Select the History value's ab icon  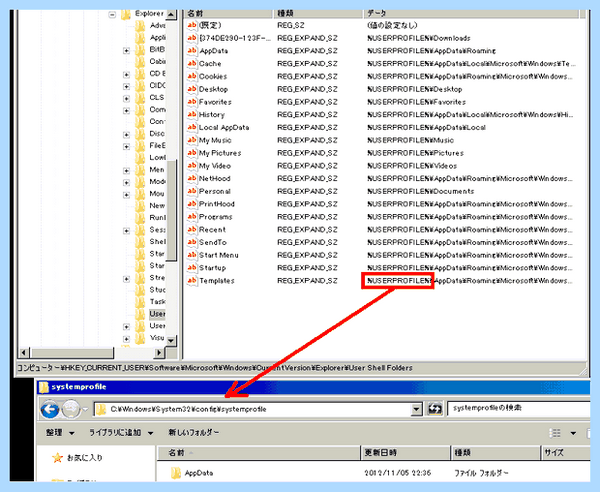point(192,114)
